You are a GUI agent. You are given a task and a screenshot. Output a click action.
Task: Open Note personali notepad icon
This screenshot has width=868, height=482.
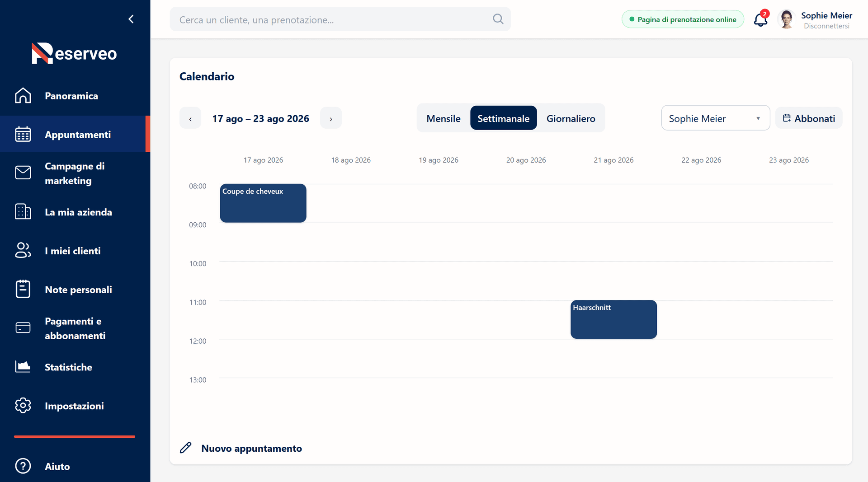point(23,289)
